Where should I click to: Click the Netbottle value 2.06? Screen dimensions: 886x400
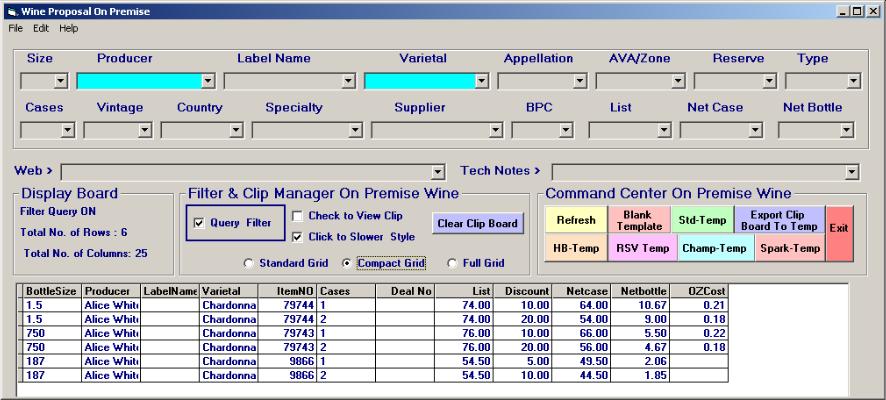click(x=640, y=362)
